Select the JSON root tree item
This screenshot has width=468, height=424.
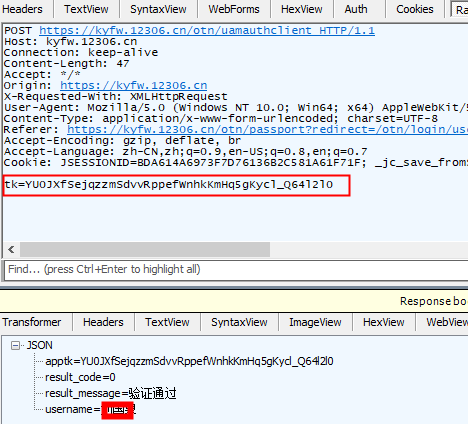pyautogui.click(x=40, y=345)
